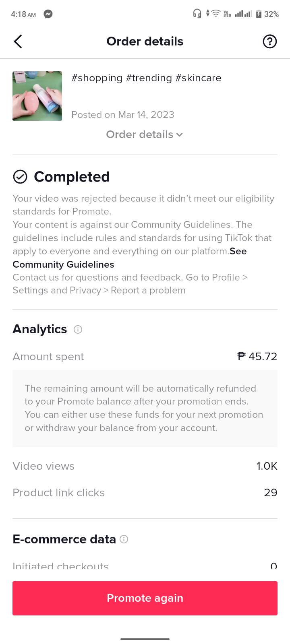Tap the #shopping #trending #skincare caption
Image resolution: width=290 pixels, height=644 pixels.
[x=146, y=78]
